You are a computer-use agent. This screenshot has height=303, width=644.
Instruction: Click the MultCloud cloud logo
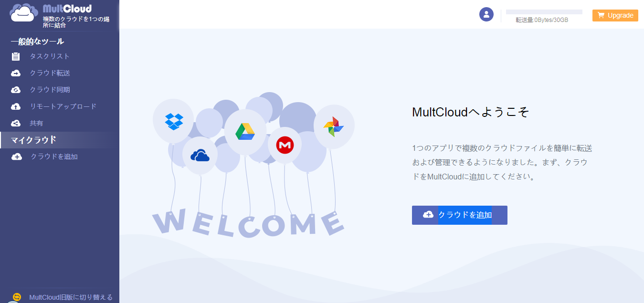pos(23,13)
